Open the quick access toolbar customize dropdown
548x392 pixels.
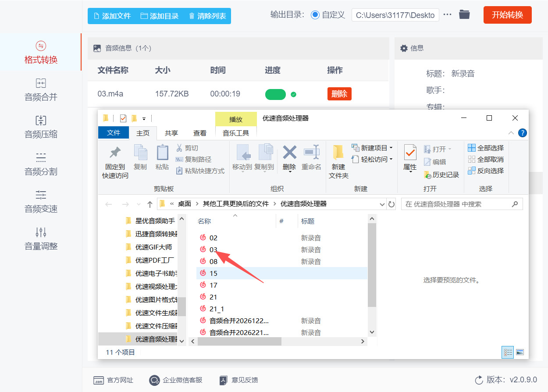coord(144,119)
